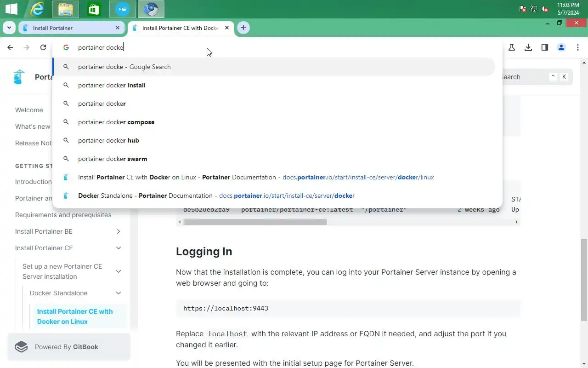
Task: Click the Logging In heading
Action: pyautogui.click(x=204, y=252)
